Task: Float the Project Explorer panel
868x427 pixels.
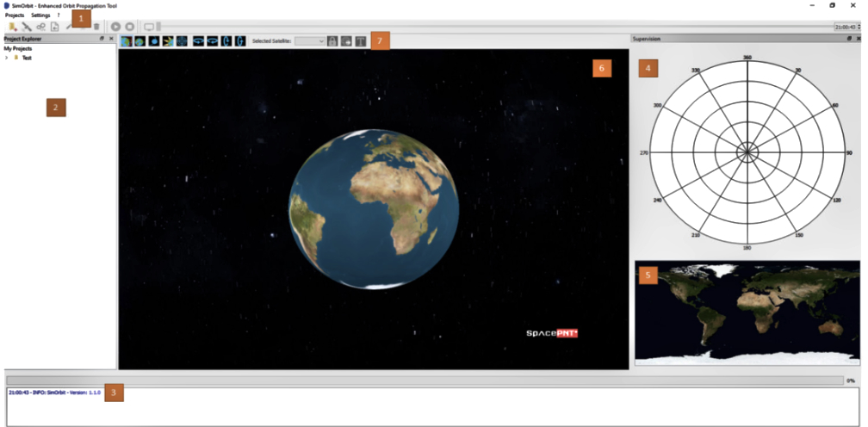Action: click(x=102, y=39)
